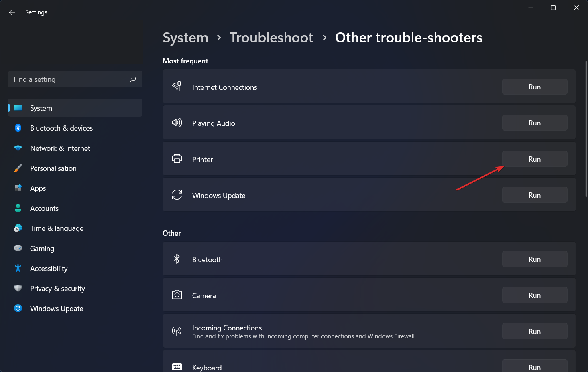Navigate to Troubleshoot breadcrumb
Viewport: 588px width, 372px height.
point(271,38)
